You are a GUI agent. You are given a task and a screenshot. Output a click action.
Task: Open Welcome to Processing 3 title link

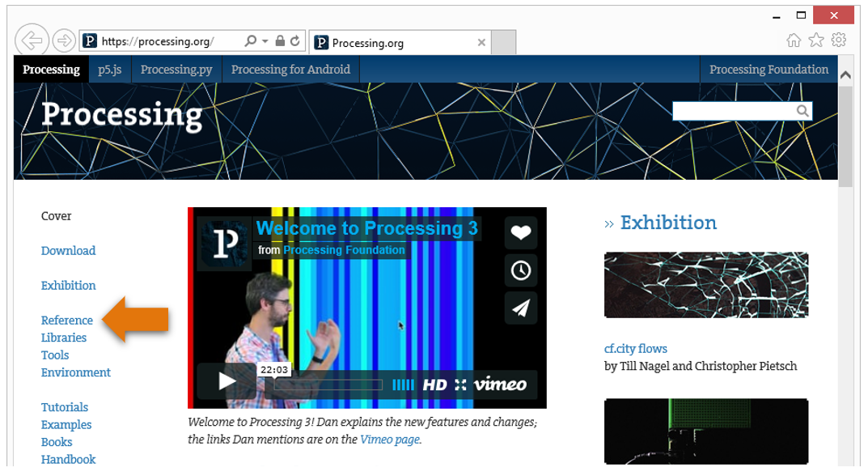(366, 228)
